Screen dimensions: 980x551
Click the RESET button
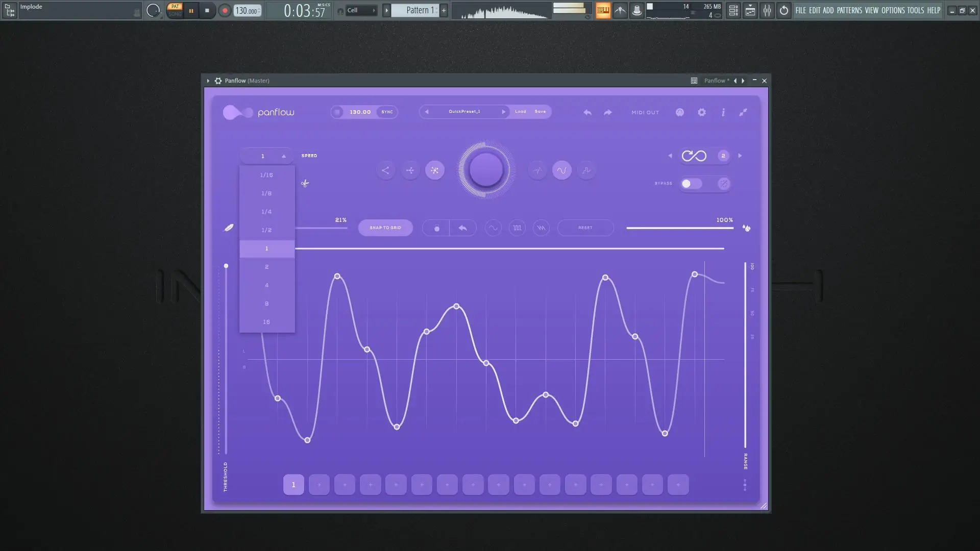click(585, 228)
